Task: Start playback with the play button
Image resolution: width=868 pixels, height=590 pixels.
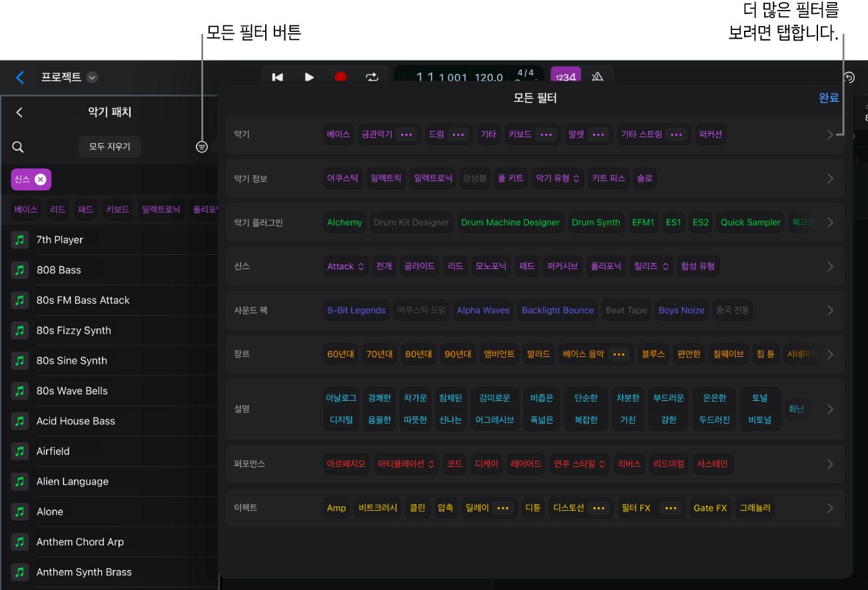Action: pyautogui.click(x=309, y=77)
